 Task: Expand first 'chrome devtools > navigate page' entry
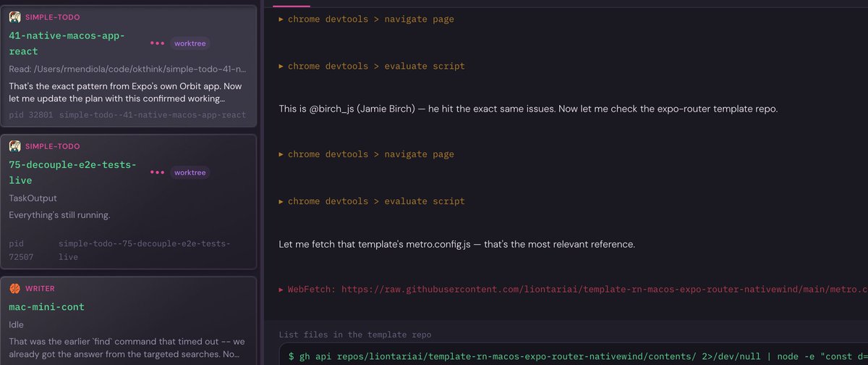click(367, 19)
